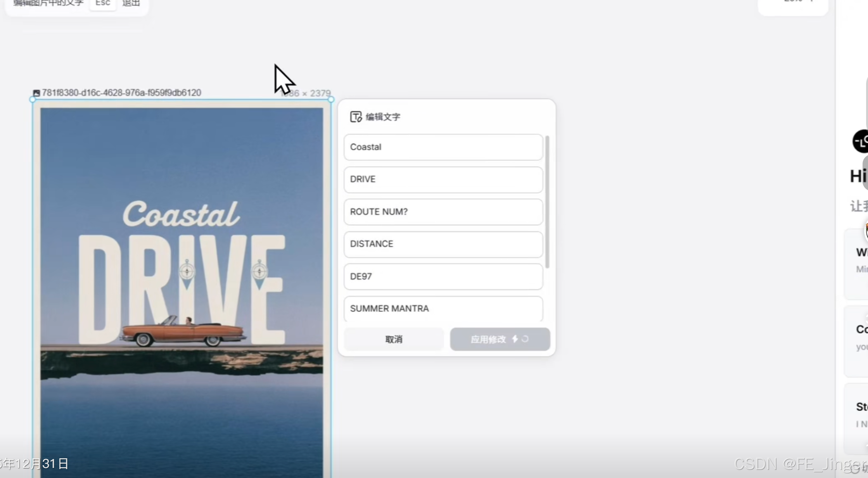This screenshot has height=478, width=868.
Task: Click 退出 to exit text editing
Action: click(x=131, y=3)
